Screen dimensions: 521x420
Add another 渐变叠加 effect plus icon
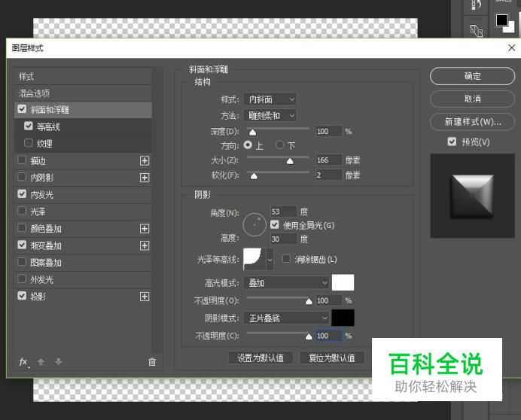coord(145,245)
